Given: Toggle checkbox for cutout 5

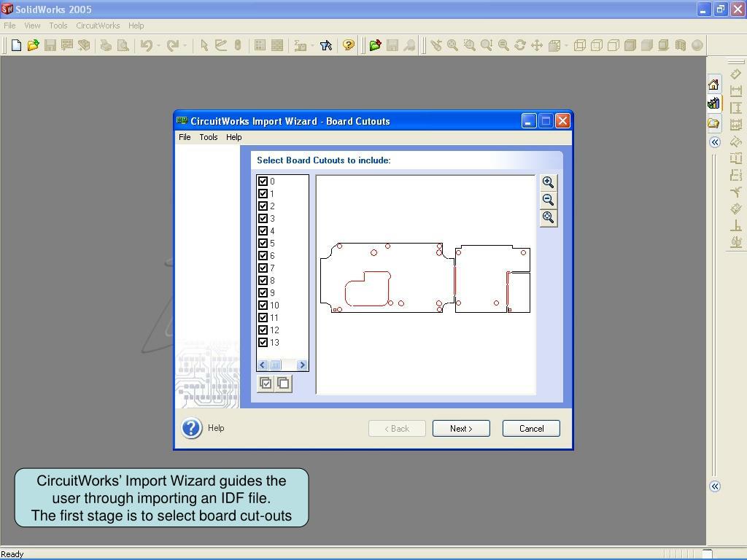Looking at the screenshot, I should click(263, 244).
